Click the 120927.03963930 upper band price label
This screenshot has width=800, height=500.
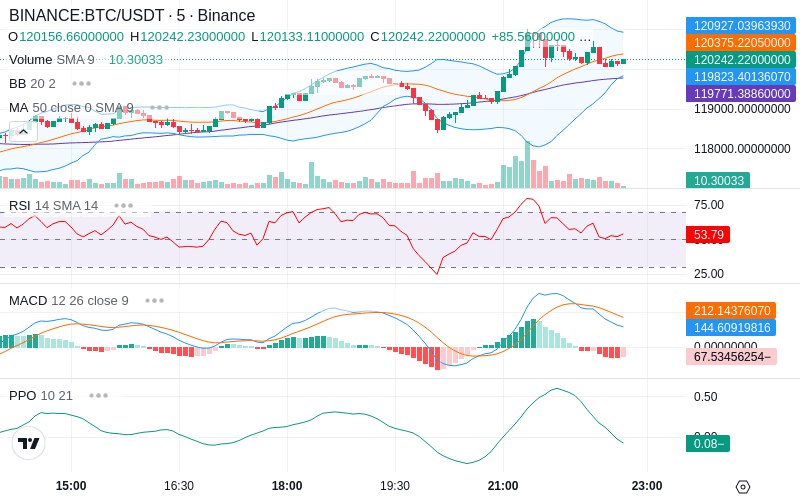[x=741, y=26]
